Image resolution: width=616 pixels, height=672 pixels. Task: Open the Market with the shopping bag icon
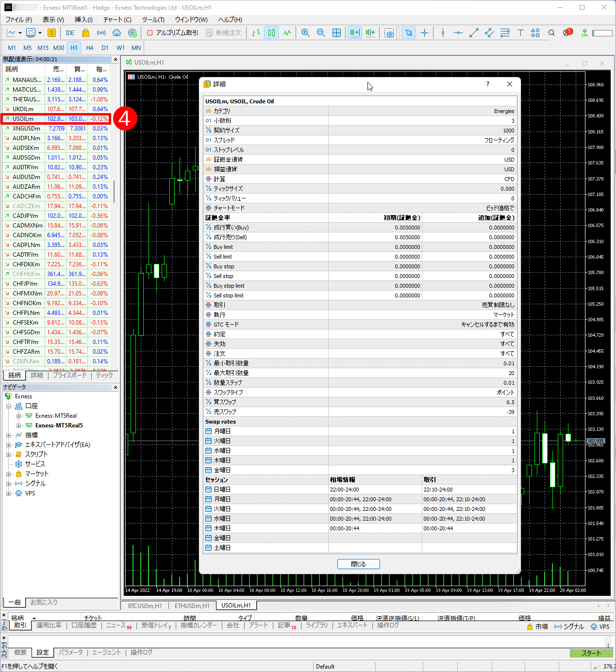pos(85,33)
